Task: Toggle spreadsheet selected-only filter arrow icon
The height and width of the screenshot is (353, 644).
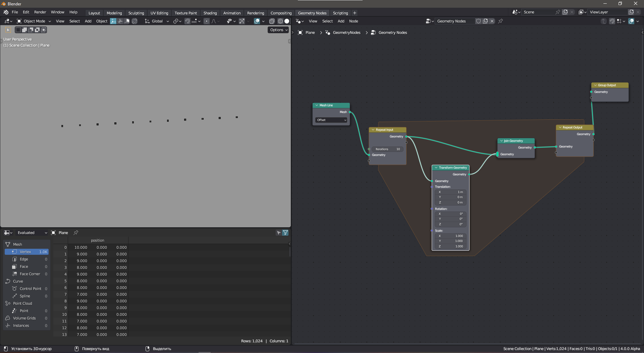Action: click(x=279, y=233)
